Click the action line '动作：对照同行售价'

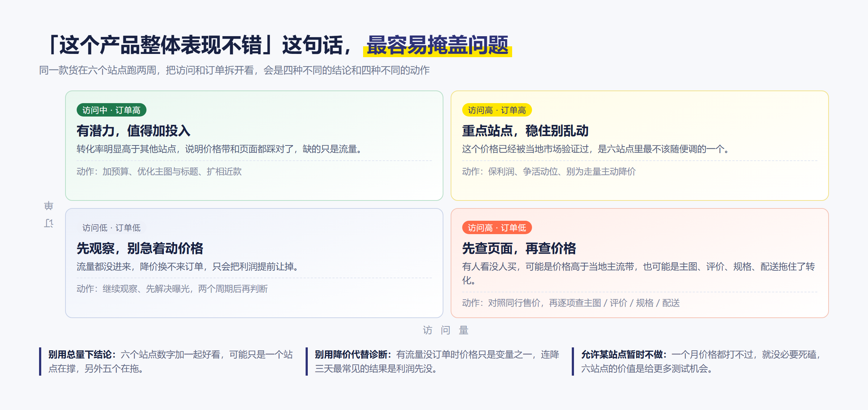[571, 303]
